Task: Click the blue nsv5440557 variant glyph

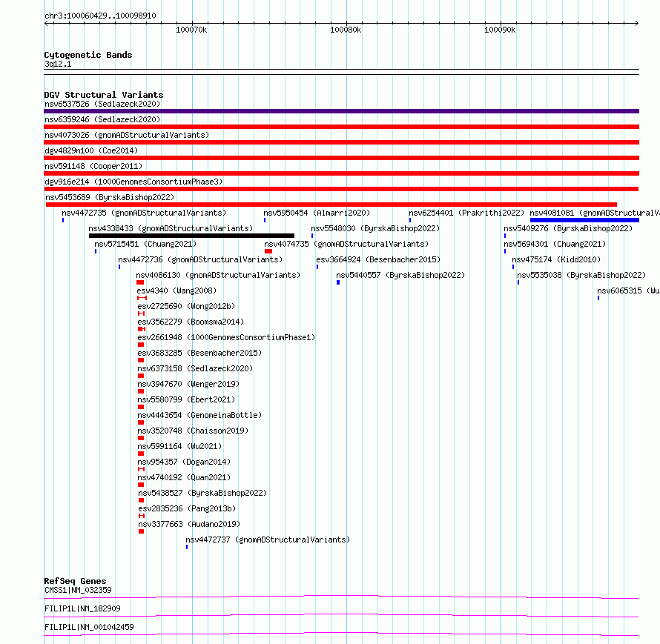Action: pos(338,282)
